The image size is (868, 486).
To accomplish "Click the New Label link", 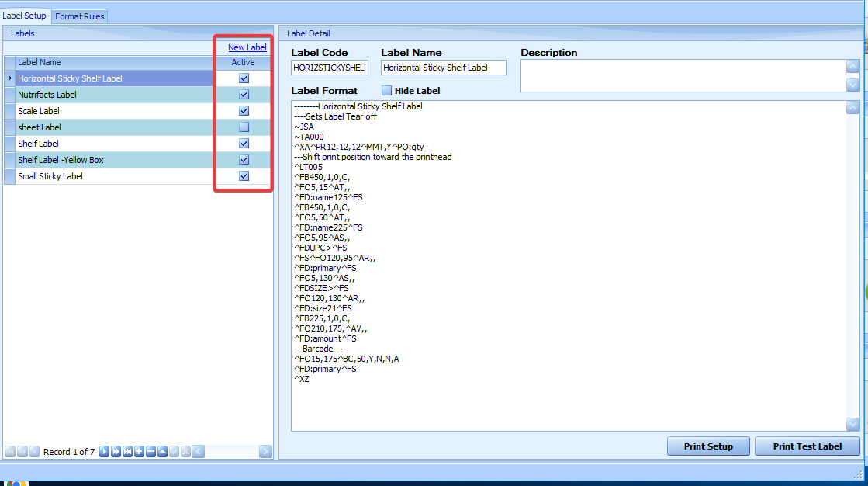I will point(247,47).
